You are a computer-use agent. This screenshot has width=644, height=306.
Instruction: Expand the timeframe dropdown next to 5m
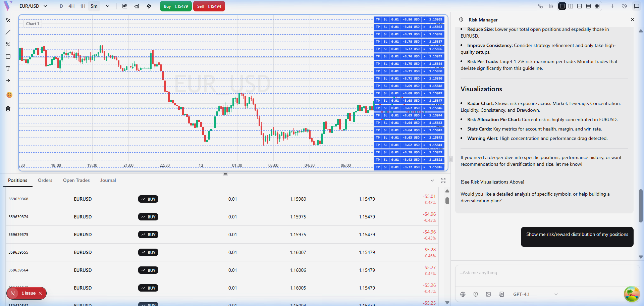tap(107, 6)
